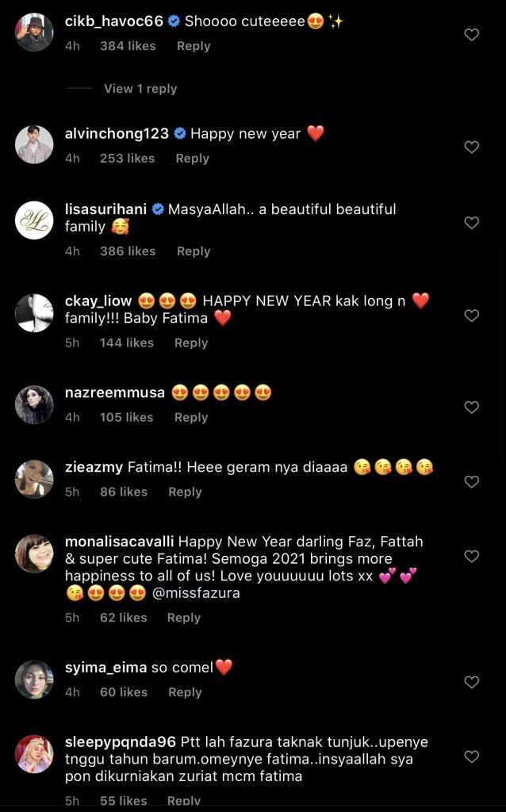The height and width of the screenshot is (812, 506).
Task: Like sleepypqnda96's comment
Action: click(x=471, y=756)
